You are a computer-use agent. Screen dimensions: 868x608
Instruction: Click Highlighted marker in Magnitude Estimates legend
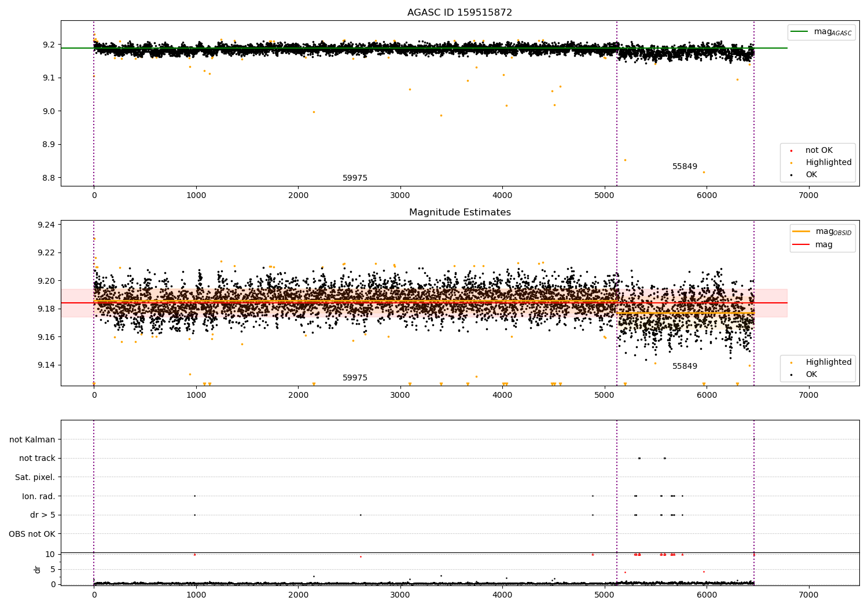coord(791,362)
